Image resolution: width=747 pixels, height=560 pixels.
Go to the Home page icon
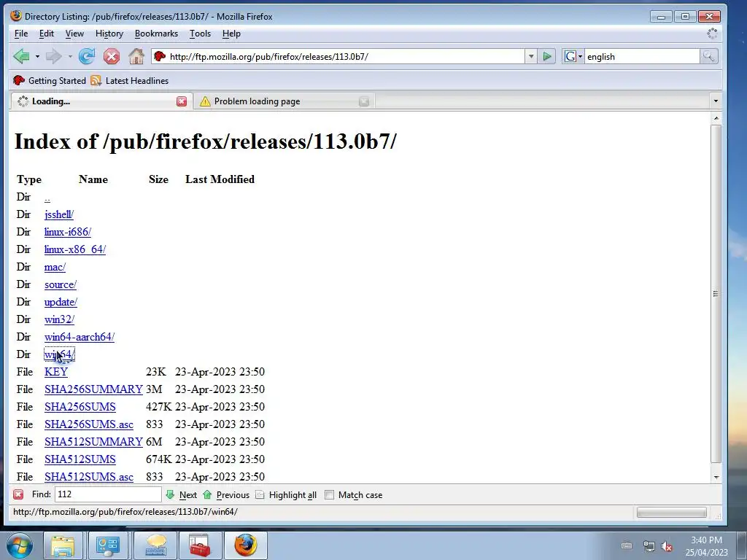[136, 57]
